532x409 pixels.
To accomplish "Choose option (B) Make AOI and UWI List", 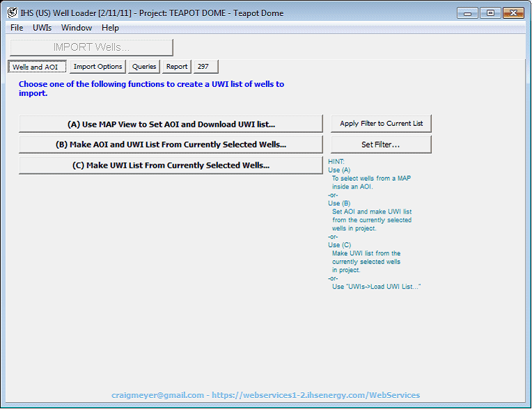I will 171,145.
